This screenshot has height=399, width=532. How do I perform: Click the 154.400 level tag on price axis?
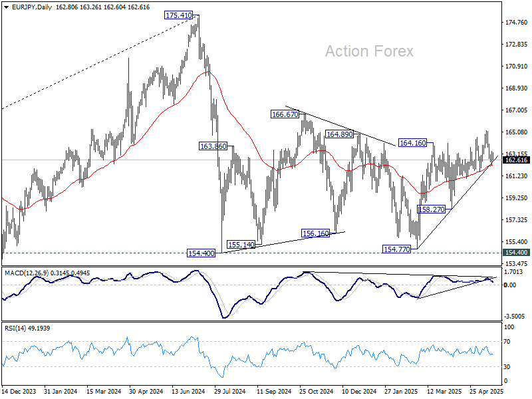(x=516, y=253)
